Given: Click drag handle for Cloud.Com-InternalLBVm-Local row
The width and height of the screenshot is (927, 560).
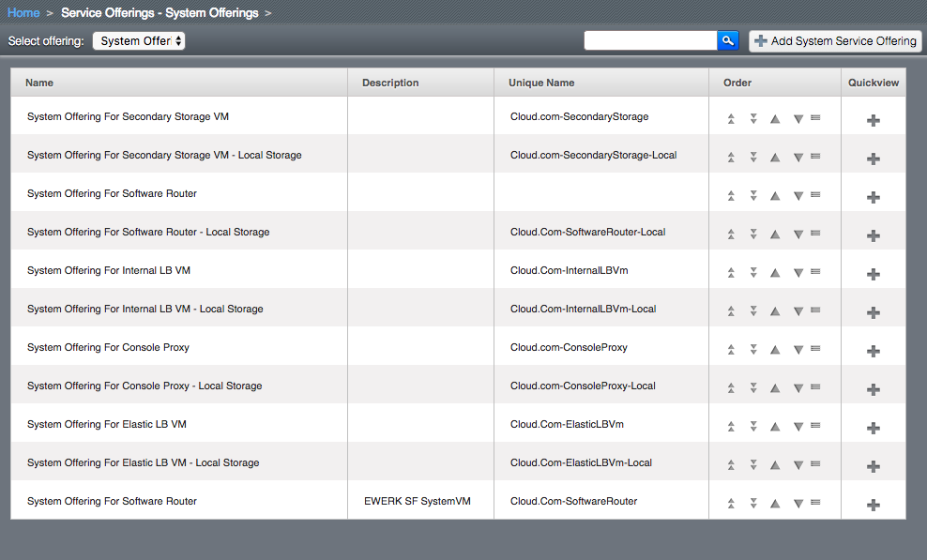Looking at the screenshot, I should click(x=815, y=310).
